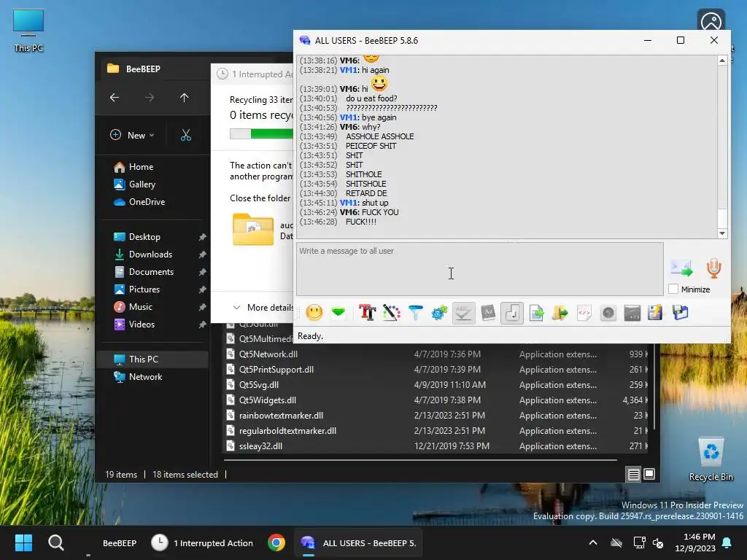Select the rainbowtextmarker.dll file
The height and width of the screenshot is (560, 747).
[x=436, y=415]
